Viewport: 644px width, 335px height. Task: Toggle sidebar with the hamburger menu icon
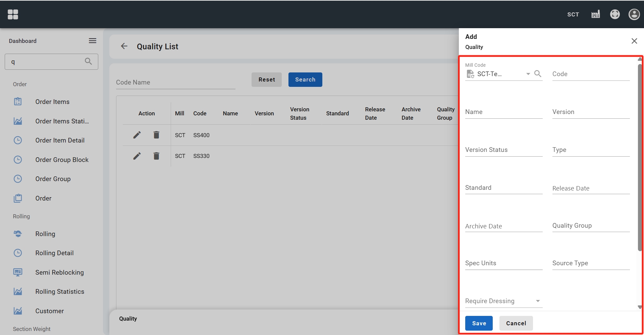[x=93, y=41]
